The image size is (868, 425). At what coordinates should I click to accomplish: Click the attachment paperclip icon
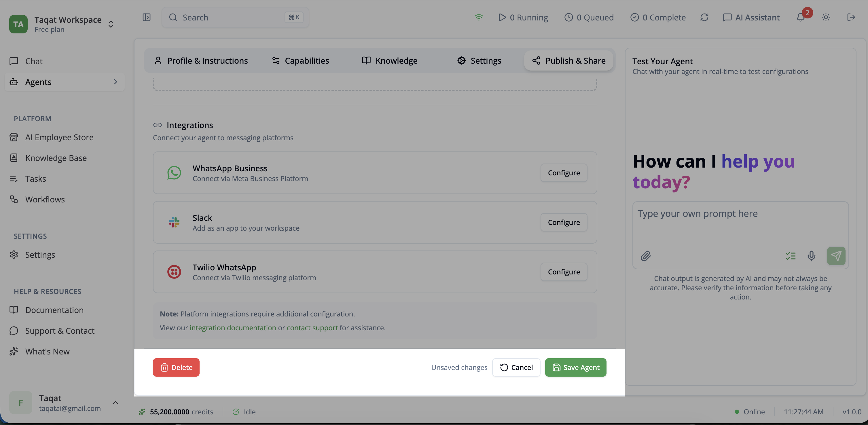[645, 256]
